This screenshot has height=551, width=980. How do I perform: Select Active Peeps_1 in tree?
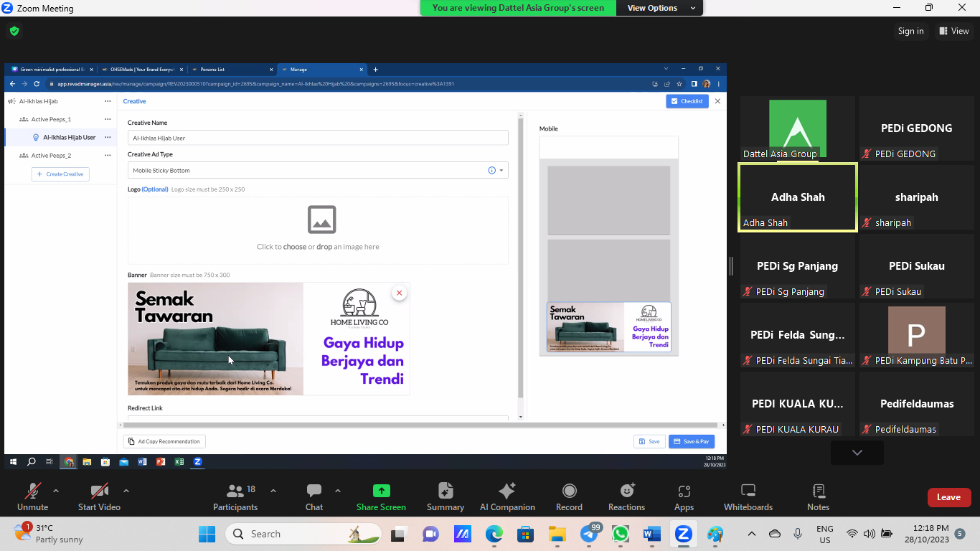tap(51, 119)
